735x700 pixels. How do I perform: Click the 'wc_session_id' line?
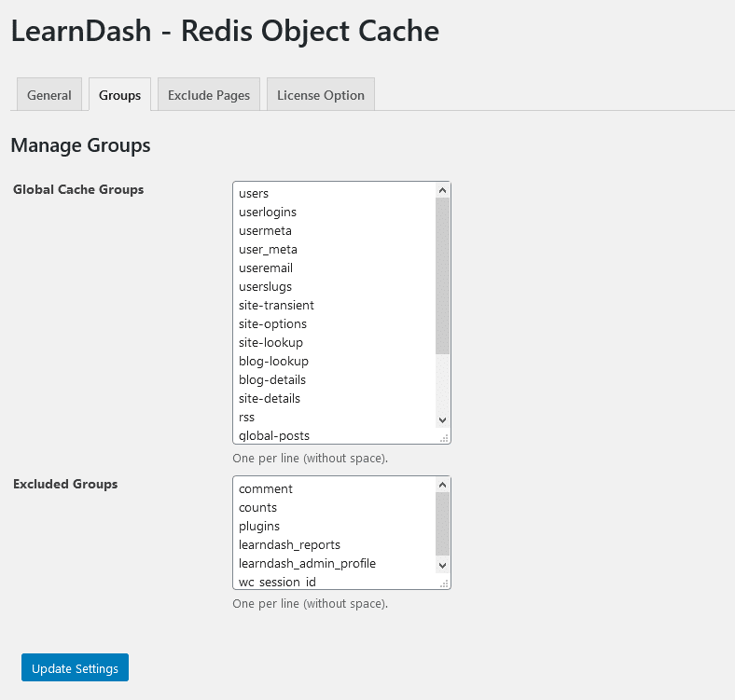coord(278,582)
